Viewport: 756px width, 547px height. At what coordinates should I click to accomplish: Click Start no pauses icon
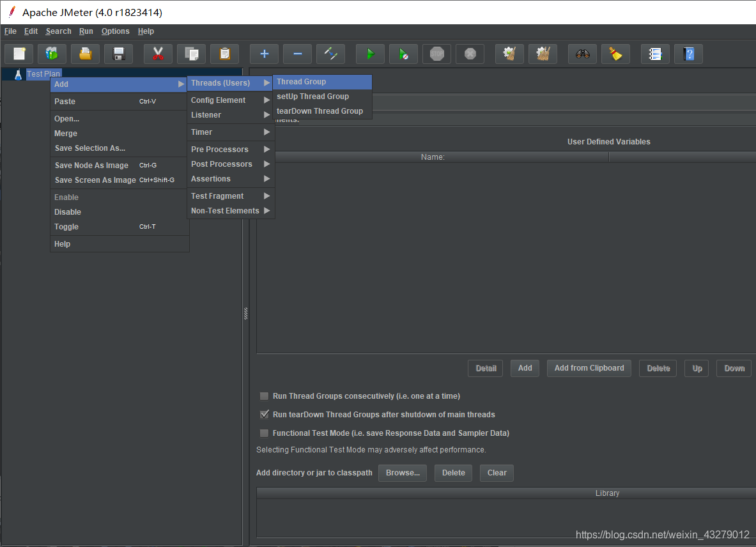(x=403, y=54)
